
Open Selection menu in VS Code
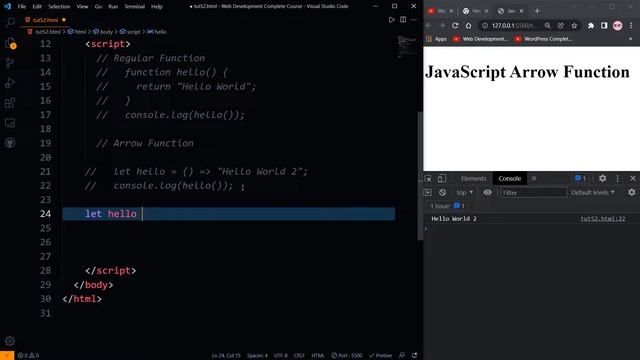(x=59, y=7)
